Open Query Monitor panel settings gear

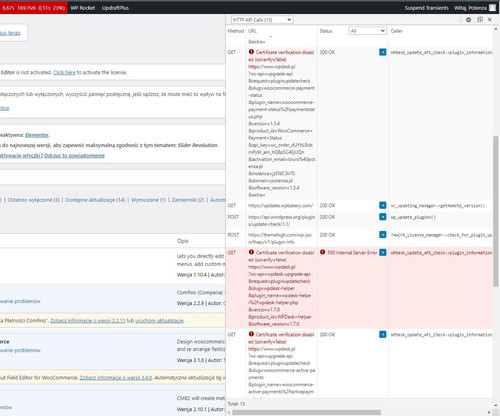click(x=468, y=20)
